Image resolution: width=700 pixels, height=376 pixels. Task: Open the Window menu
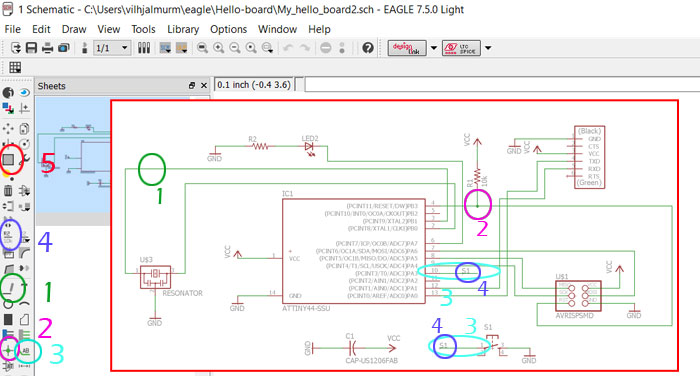pos(277,29)
